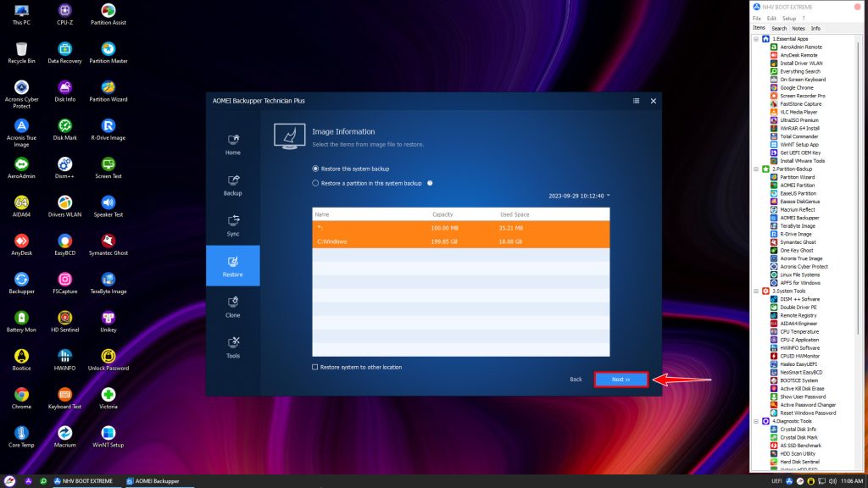Open HD Sentinel desktop icon
This screenshot has width=868, height=488.
(64, 321)
